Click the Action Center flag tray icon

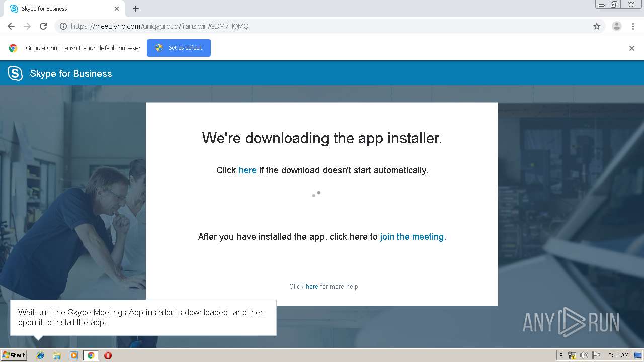click(596, 355)
